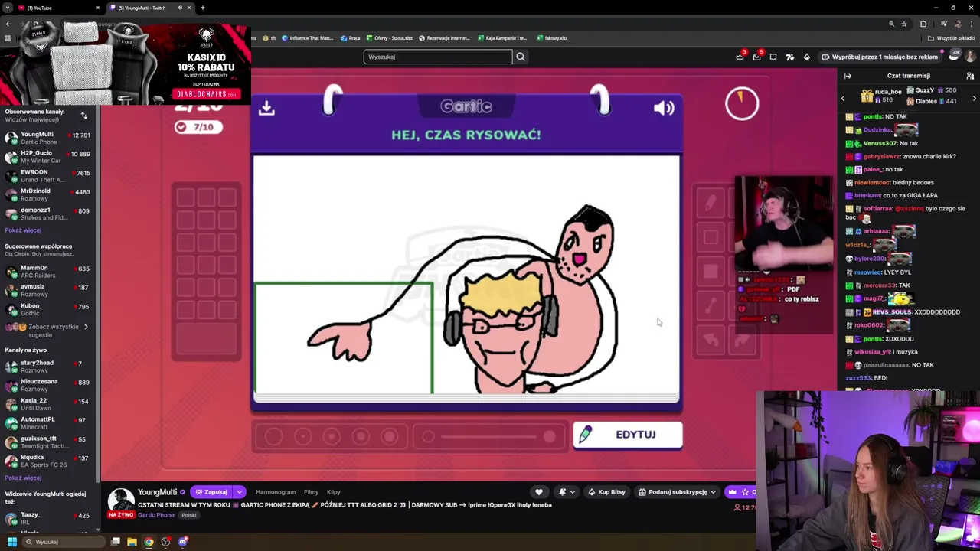Click Windows taskbar Wyszukaj search box
The width and height of the screenshot is (980, 551).
click(64, 542)
